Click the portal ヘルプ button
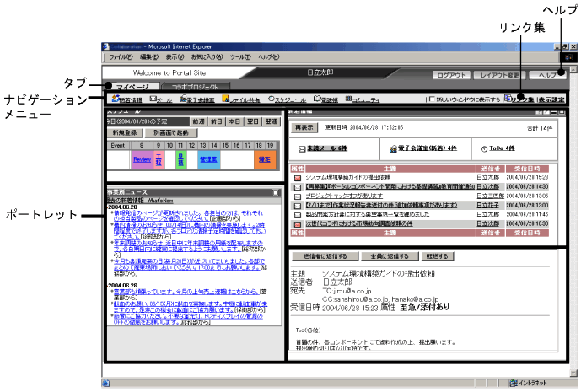The image size is (581, 392). 547,75
